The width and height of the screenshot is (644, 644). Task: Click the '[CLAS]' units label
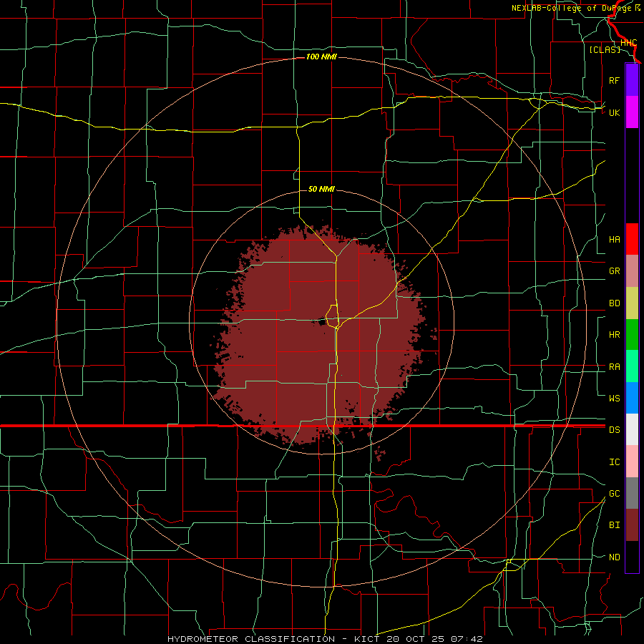605,49
